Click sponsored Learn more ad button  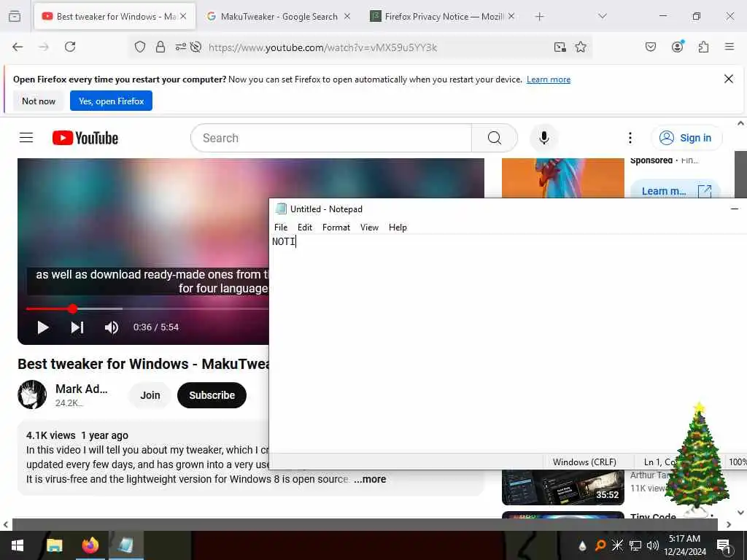point(675,191)
